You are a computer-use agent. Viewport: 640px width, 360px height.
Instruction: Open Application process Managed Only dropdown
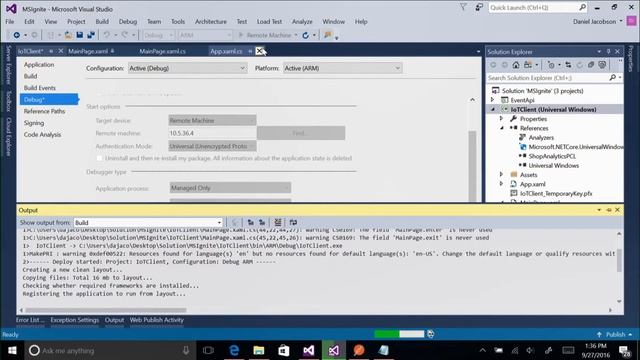(x=230, y=188)
